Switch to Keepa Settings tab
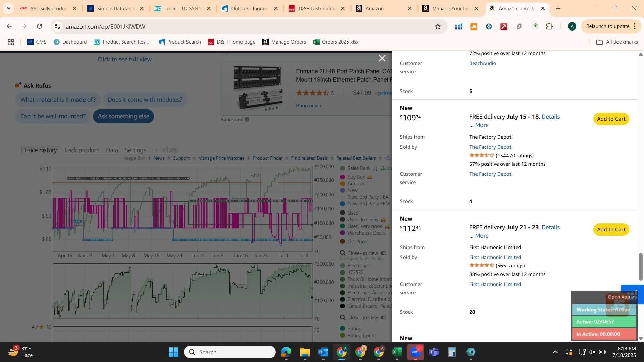 (135, 150)
